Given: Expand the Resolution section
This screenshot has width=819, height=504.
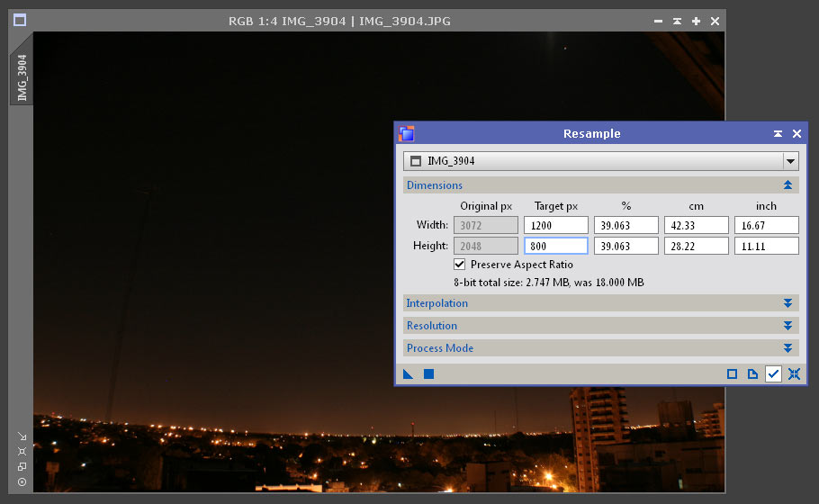Looking at the screenshot, I should click(x=787, y=326).
